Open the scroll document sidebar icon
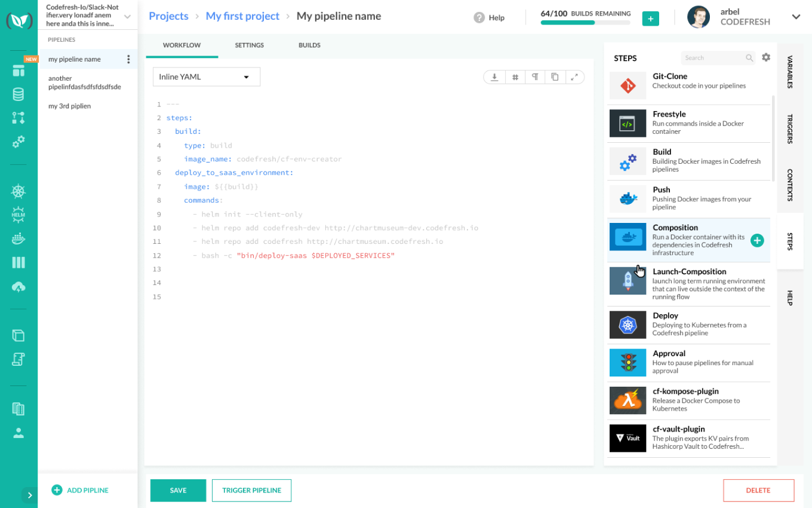The width and height of the screenshot is (812, 508). (x=19, y=359)
